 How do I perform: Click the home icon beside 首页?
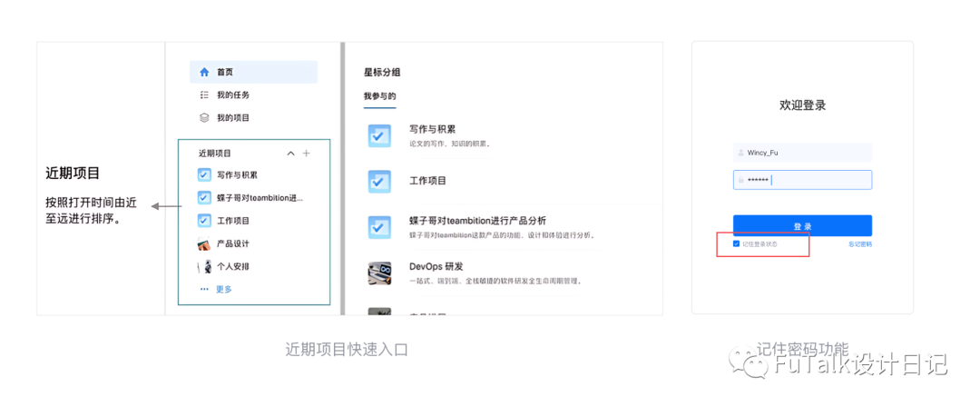204,72
